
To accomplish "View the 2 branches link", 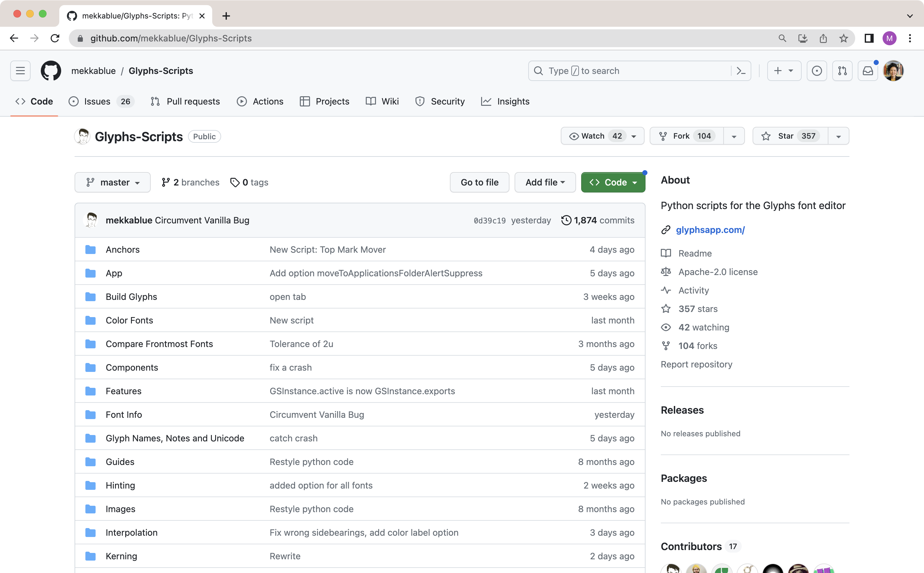I will [x=191, y=182].
